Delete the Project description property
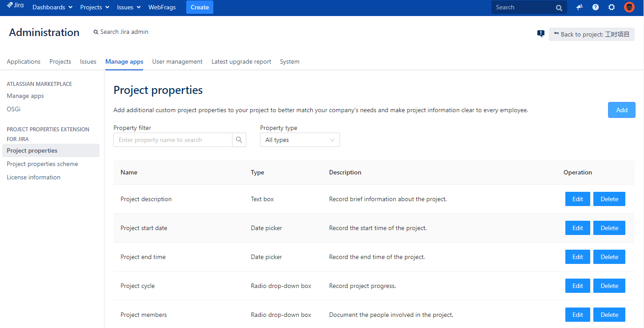 coord(609,199)
